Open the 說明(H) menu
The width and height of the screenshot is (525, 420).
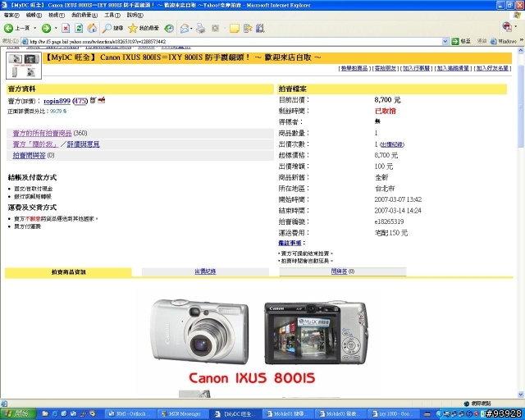(x=135, y=15)
